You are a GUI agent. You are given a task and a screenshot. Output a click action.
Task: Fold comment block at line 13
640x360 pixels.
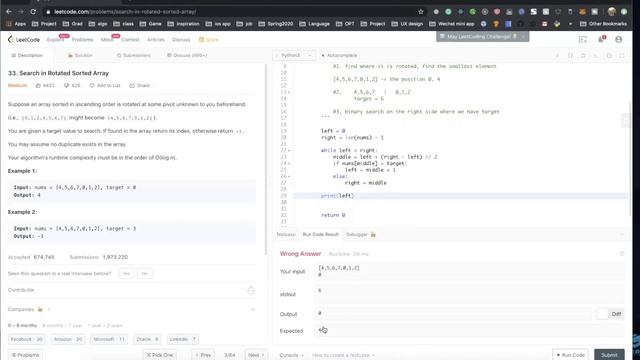point(289,92)
